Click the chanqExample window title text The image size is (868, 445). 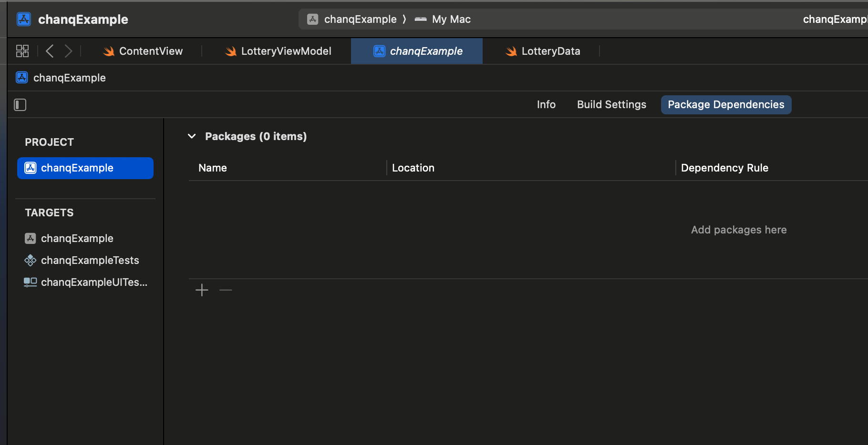tap(83, 19)
